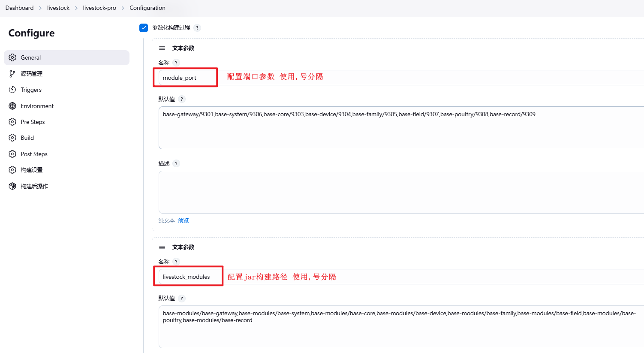Open livestock breadcrumb link
Viewport: 644px width, 353px height.
[x=58, y=8]
